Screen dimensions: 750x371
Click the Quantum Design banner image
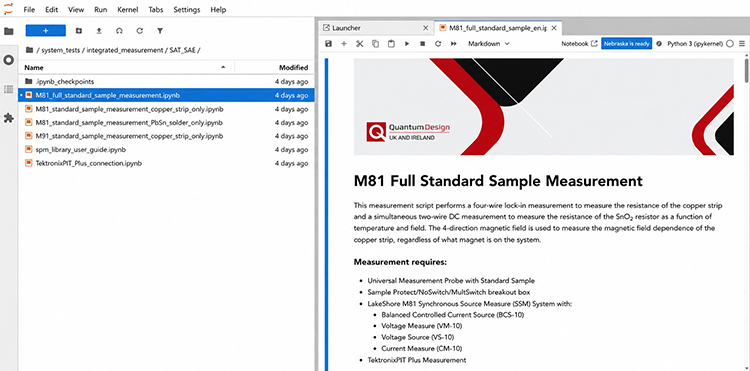pyautogui.click(x=543, y=107)
